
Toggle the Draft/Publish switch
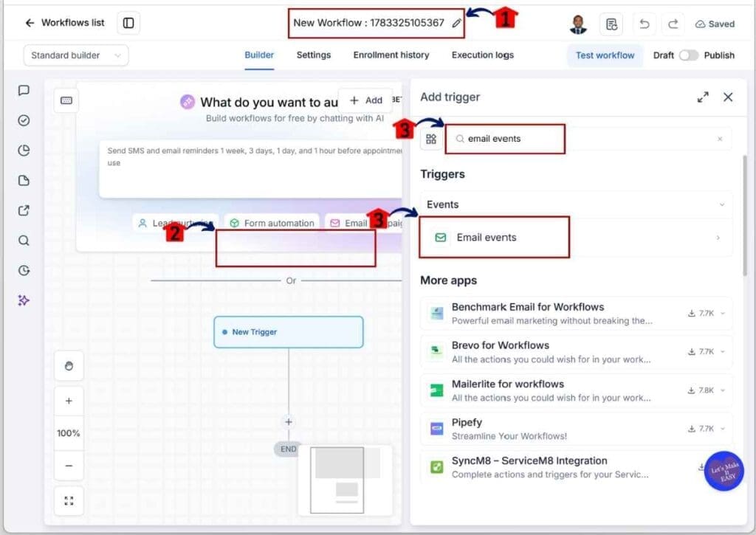click(x=689, y=55)
